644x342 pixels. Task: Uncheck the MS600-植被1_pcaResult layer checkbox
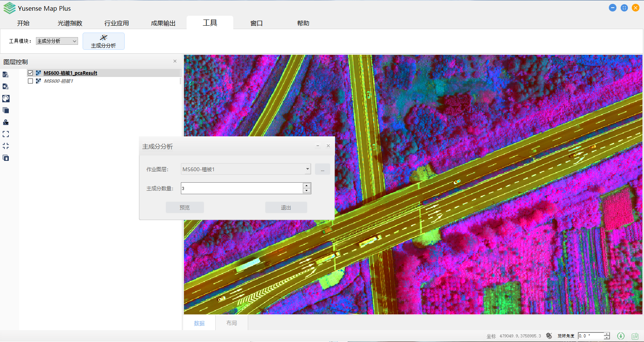click(31, 73)
